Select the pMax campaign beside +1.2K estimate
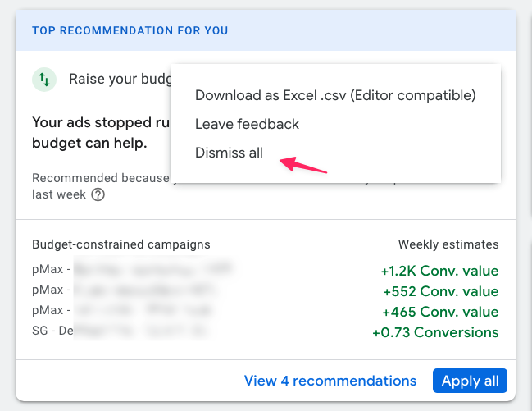Screen dimensions: 532x411 point(132,269)
